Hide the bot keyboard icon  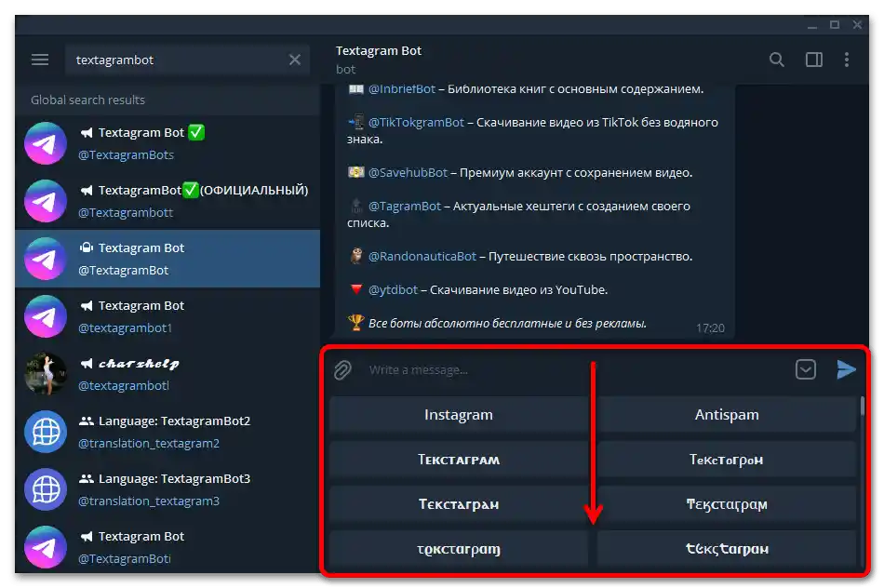pyautogui.click(x=806, y=369)
